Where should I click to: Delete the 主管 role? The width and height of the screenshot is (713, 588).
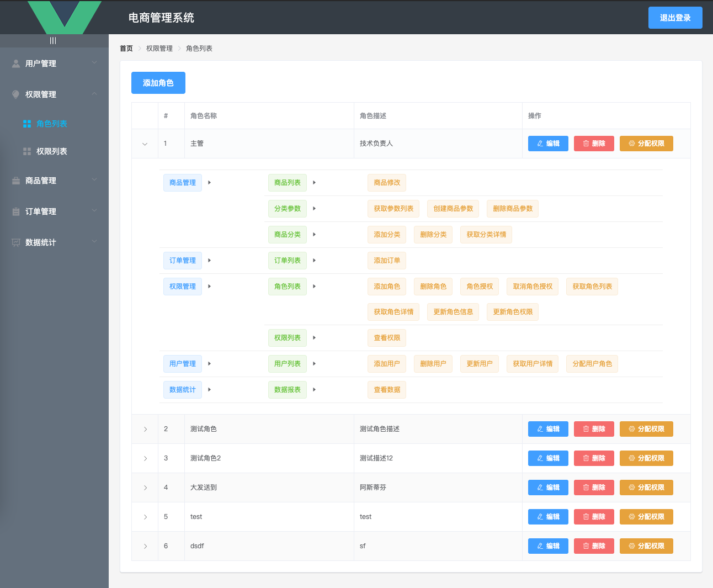[594, 144]
